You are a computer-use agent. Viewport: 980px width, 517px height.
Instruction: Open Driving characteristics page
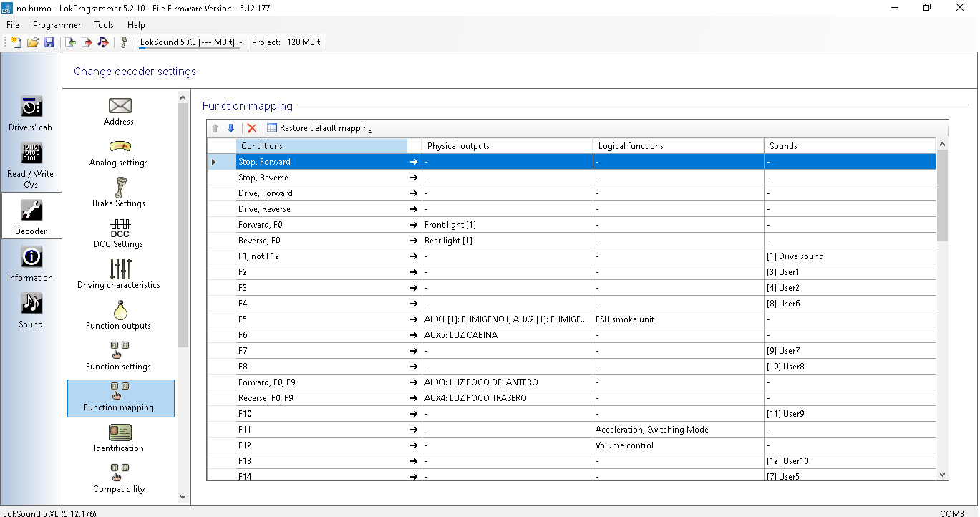pos(120,274)
